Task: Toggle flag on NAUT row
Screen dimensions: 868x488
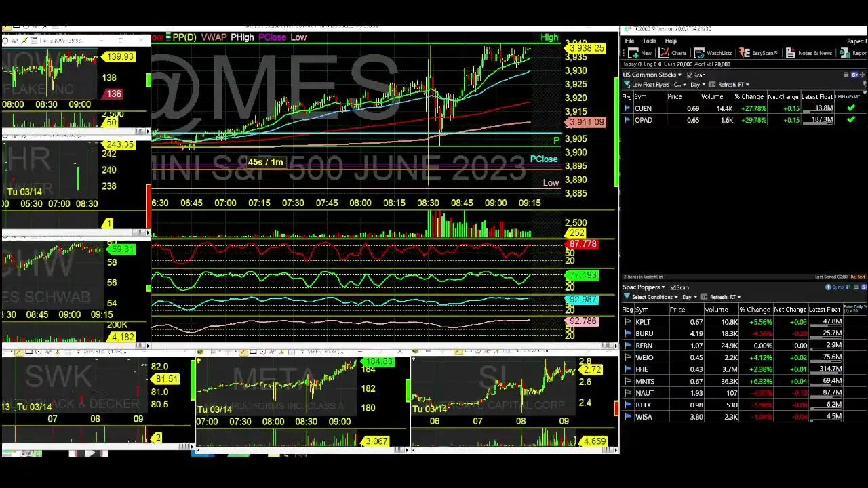Action: (628, 393)
